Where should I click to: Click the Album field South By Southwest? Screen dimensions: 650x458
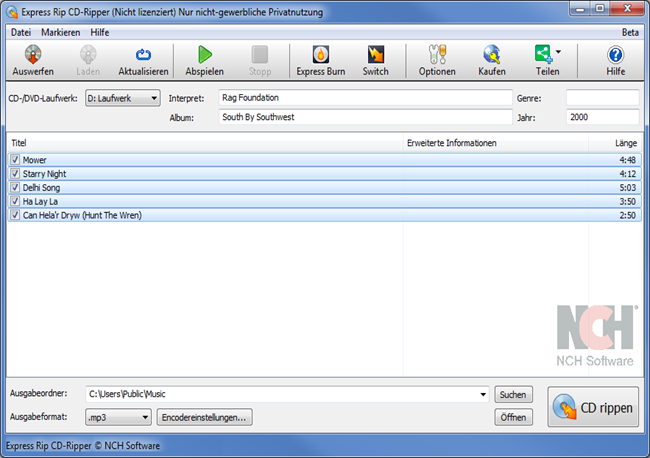[365, 117]
